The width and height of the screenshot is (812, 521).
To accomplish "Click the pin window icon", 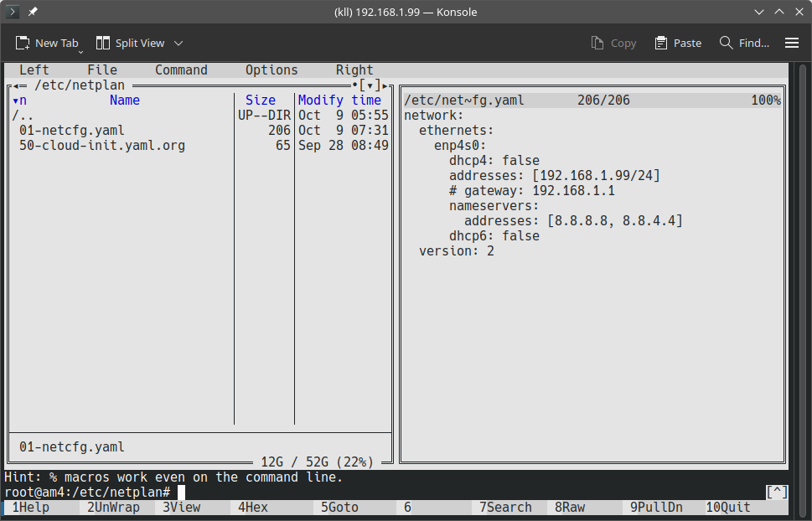I will (x=33, y=12).
